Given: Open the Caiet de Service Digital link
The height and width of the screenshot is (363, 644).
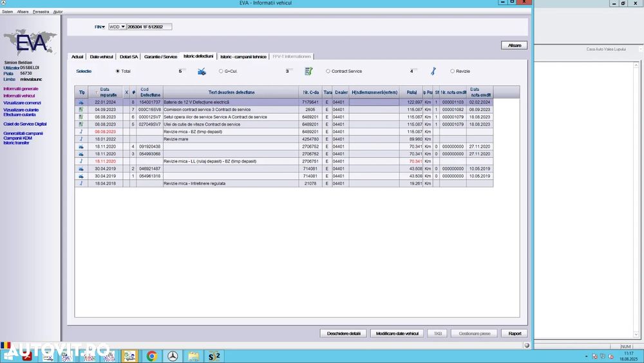Looking at the screenshot, I should click(x=25, y=124).
